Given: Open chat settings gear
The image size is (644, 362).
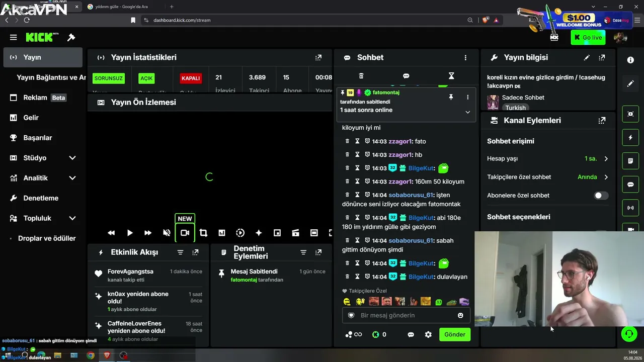Looking at the screenshot, I should [x=428, y=334].
